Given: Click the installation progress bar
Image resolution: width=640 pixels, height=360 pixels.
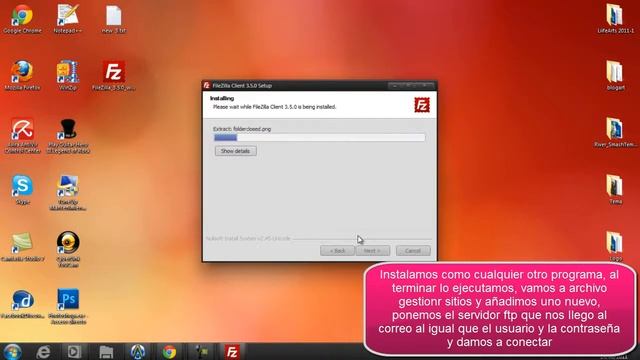Looking at the screenshot, I should (x=319, y=138).
